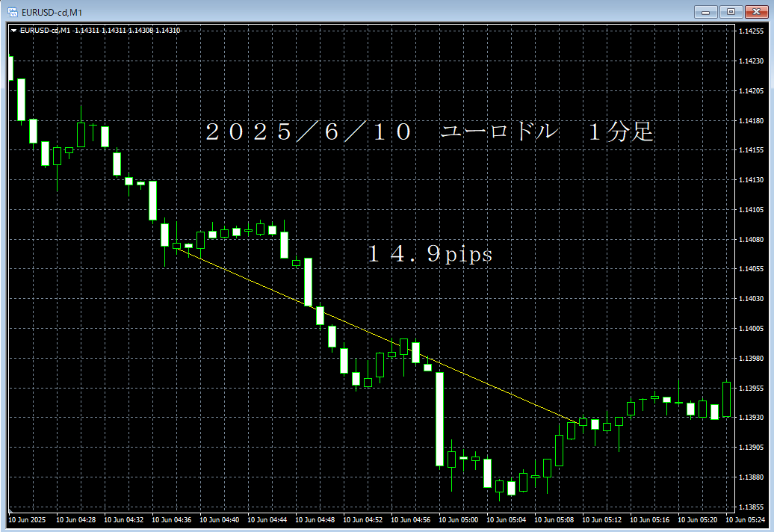Click time label '10 Jun 04:52' on time axis
Image resolution: width=774 pixels, height=532 pixels.
coord(363,519)
